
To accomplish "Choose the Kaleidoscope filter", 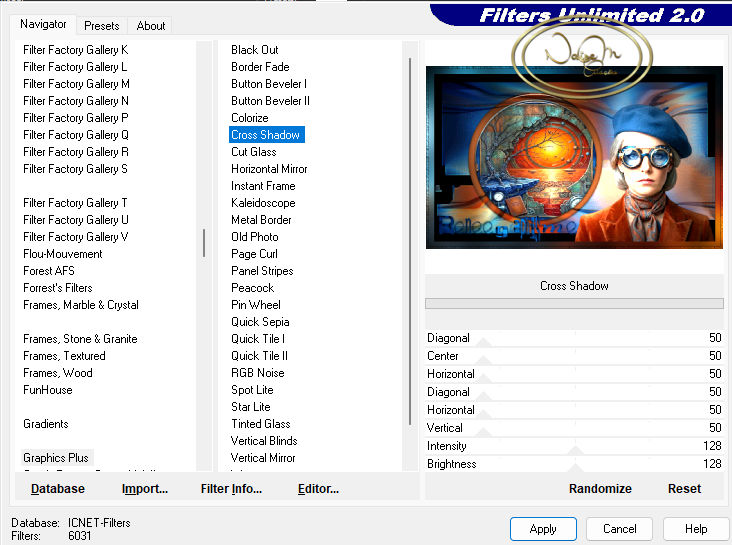I will tap(263, 203).
